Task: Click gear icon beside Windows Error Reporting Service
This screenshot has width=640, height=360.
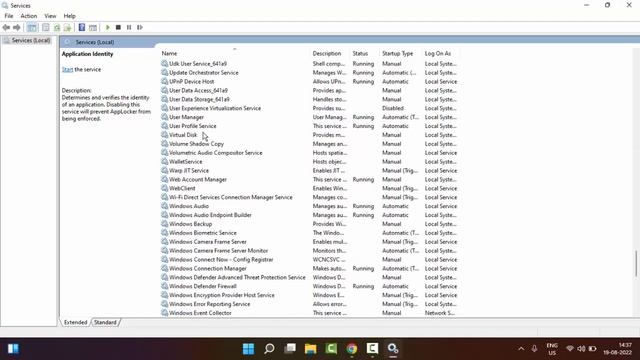Action: (x=164, y=304)
